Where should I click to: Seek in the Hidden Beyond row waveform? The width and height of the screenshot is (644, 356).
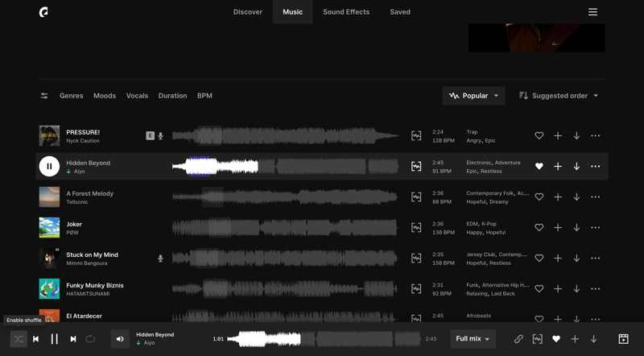pos(286,166)
